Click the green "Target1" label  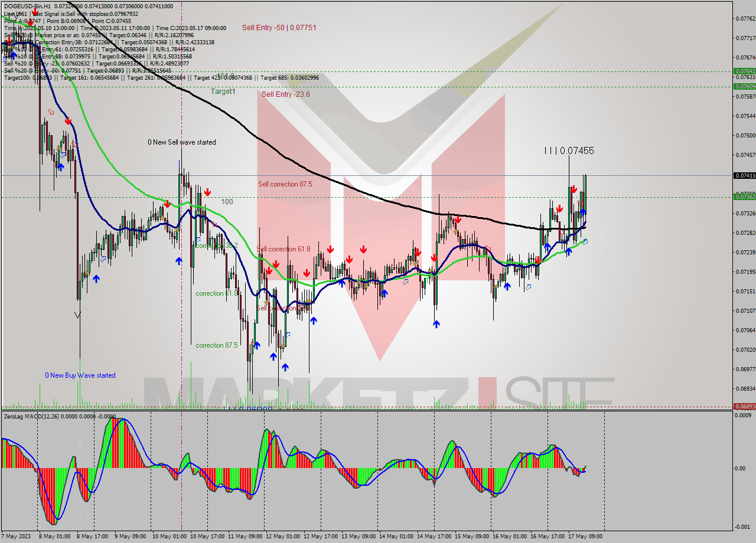coord(223,91)
